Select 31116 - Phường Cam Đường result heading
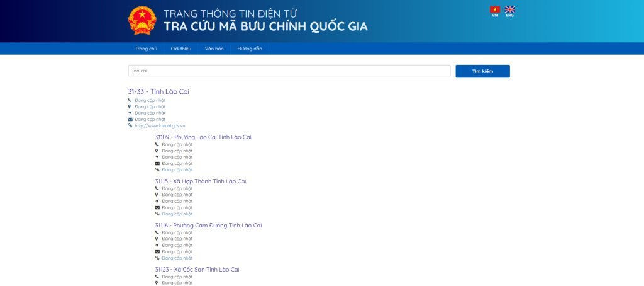This screenshot has width=644, height=286. pos(208,225)
